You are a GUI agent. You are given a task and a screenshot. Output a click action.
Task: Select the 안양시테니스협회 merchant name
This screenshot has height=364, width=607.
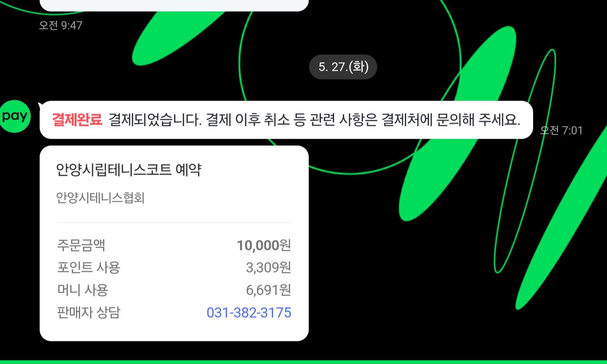coord(100,198)
